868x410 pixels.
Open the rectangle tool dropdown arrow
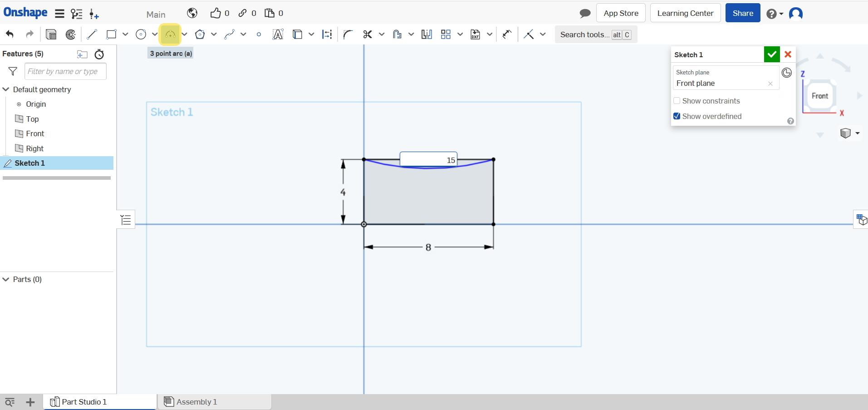point(125,35)
